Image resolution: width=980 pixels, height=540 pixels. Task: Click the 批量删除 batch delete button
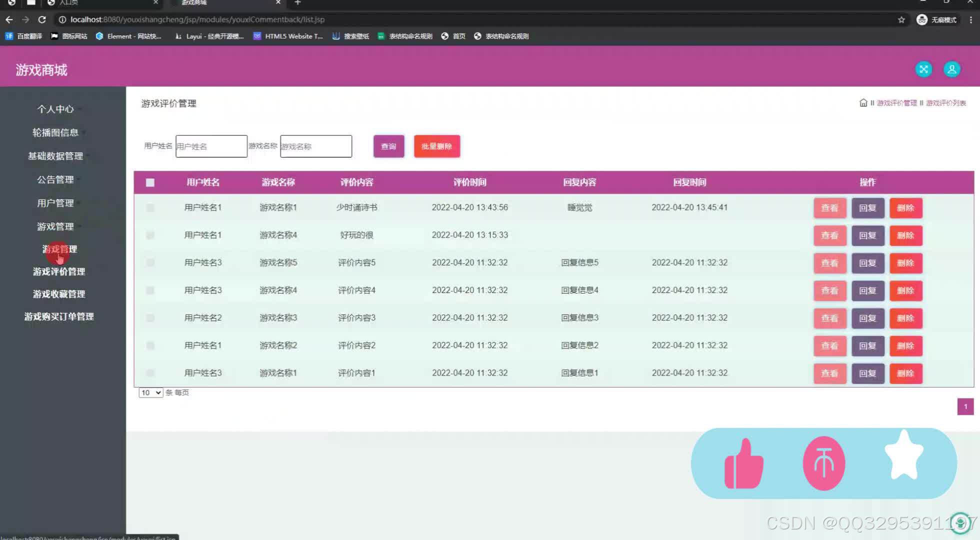point(436,146)
